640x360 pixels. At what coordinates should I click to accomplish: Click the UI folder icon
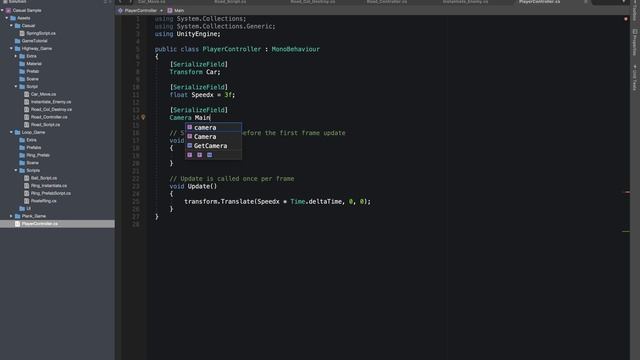[22, 209]
